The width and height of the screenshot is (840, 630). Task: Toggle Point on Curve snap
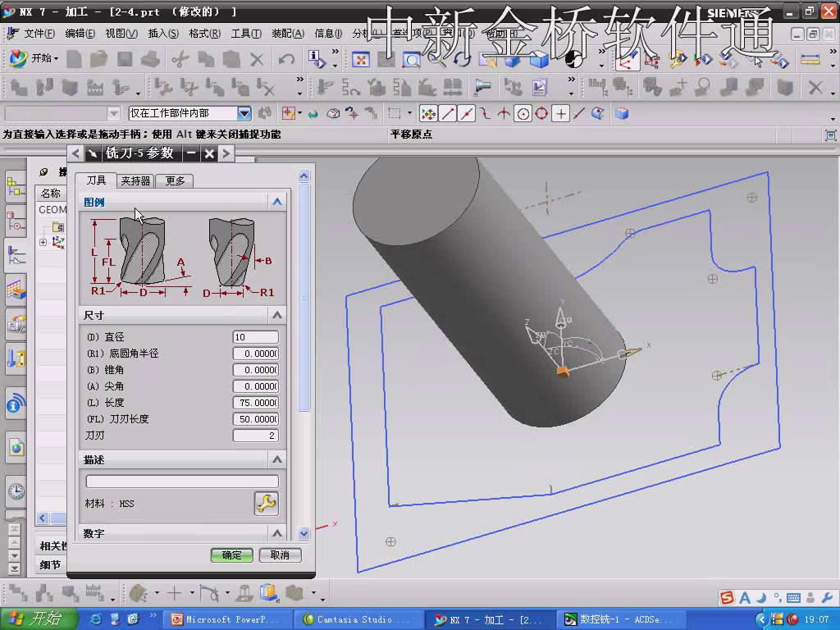579,113
